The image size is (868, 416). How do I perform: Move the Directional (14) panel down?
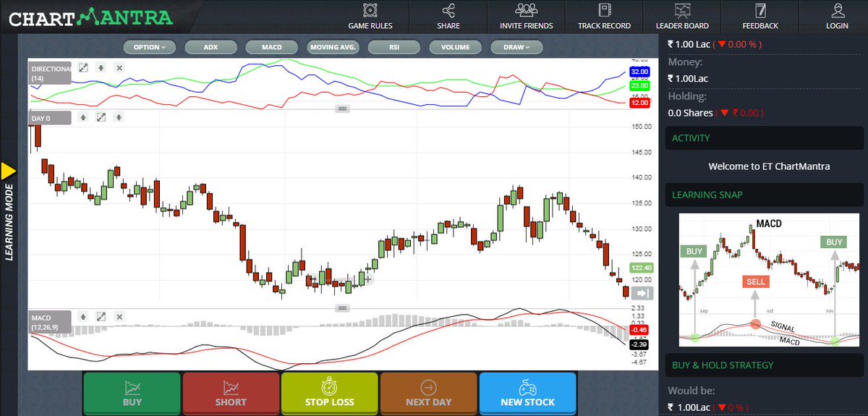[101, 67]
